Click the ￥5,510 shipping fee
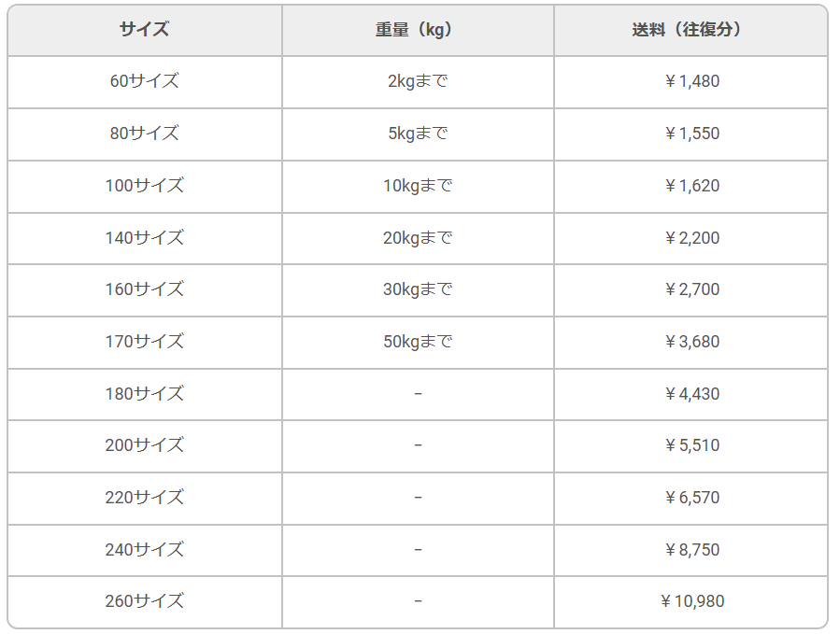The image size is (840, 634). click(691, 445)
